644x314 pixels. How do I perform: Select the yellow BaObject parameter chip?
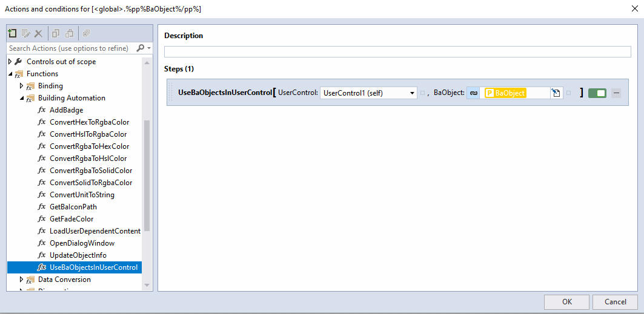click(505, 93)
